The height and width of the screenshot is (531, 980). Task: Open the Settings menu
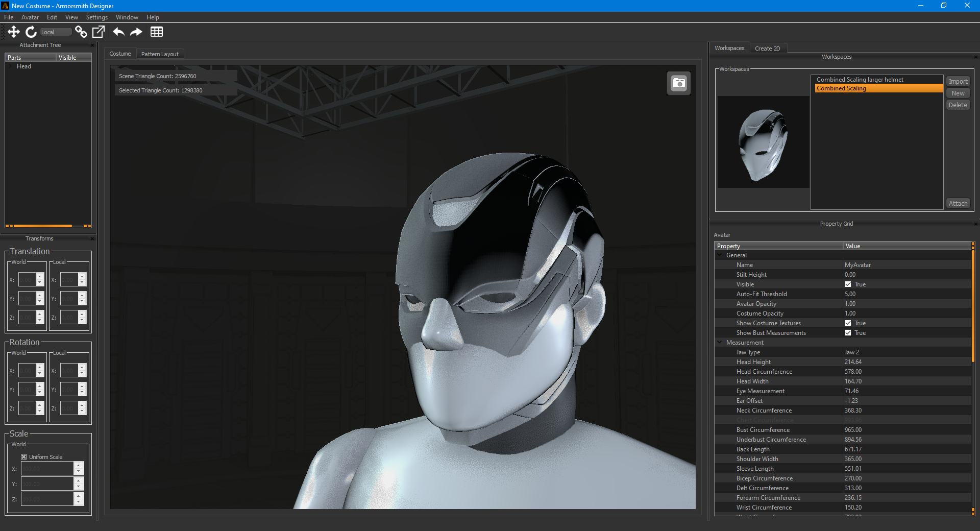(x=97, y=17)
